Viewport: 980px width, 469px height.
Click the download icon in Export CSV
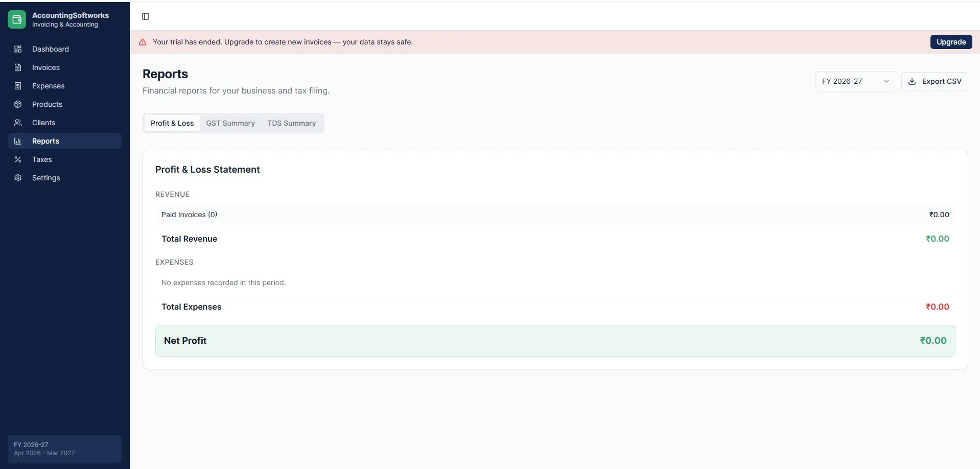(912, 81)
